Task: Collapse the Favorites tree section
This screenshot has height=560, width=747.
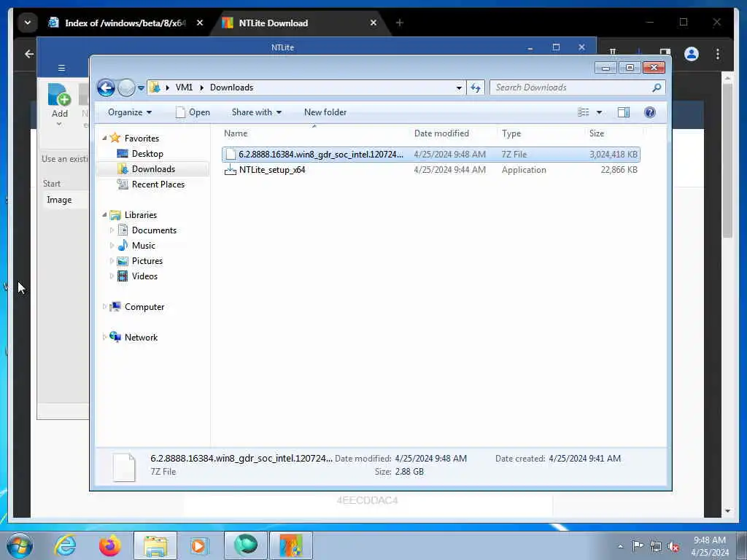Action: pos(105,138)
